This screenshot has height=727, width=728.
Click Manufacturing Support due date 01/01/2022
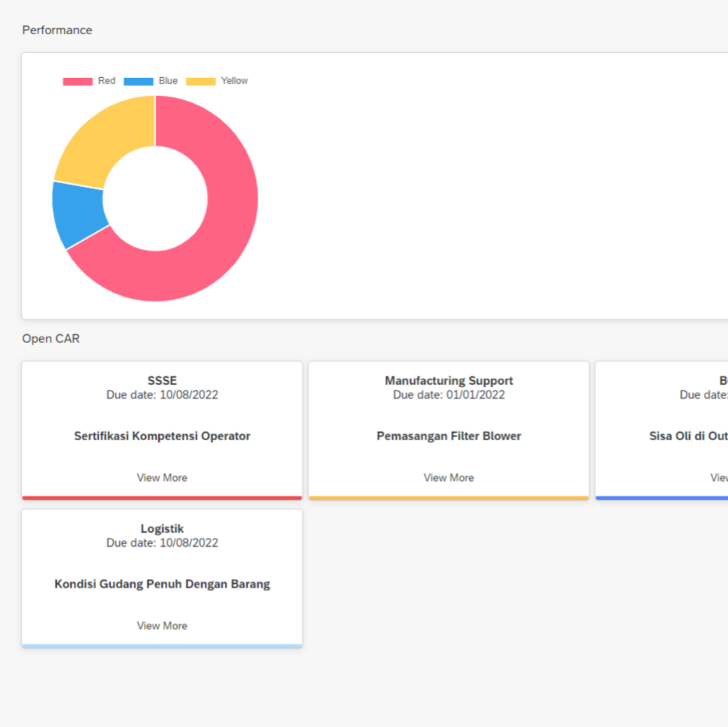pos(449,395)
